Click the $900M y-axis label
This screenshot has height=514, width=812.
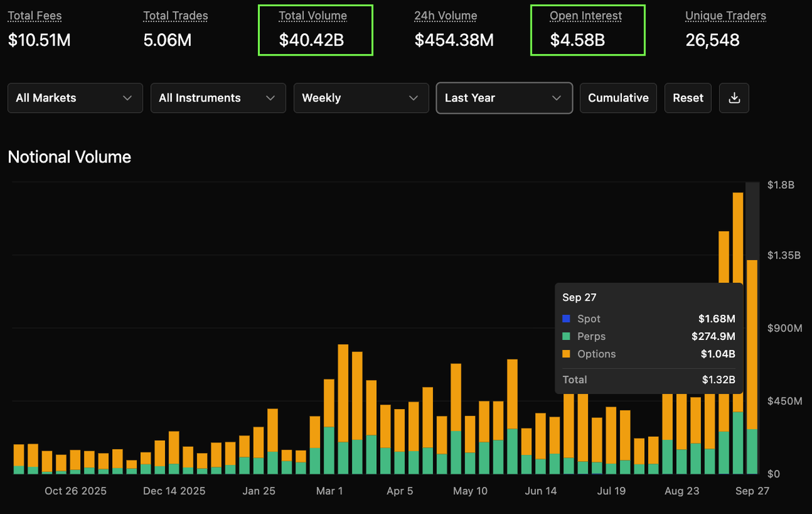[784, 328]
